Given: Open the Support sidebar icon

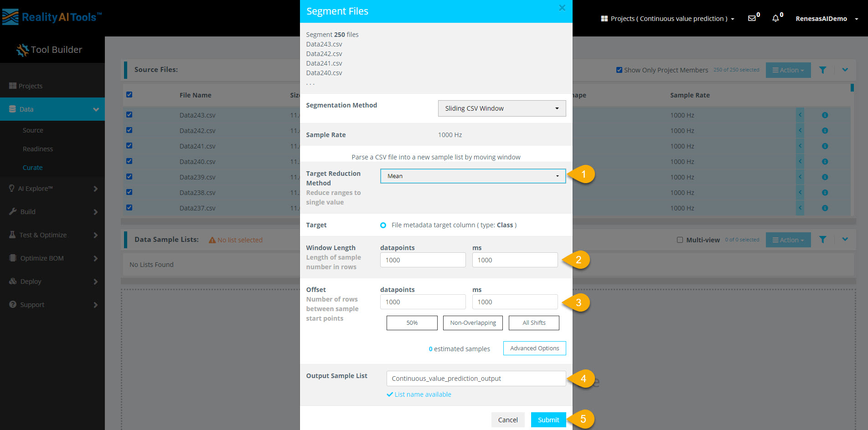Looking at the screenshot, I should click(x=12, y=304).
